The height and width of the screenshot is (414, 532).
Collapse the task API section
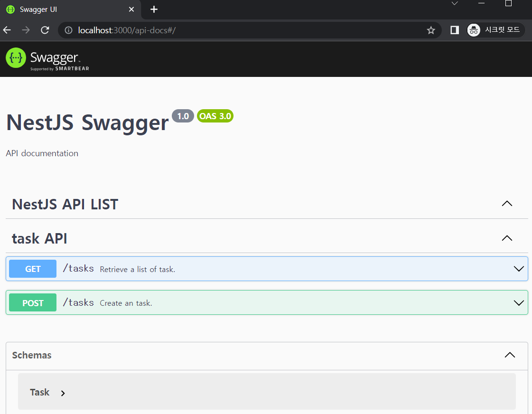(x=507, y=238)
